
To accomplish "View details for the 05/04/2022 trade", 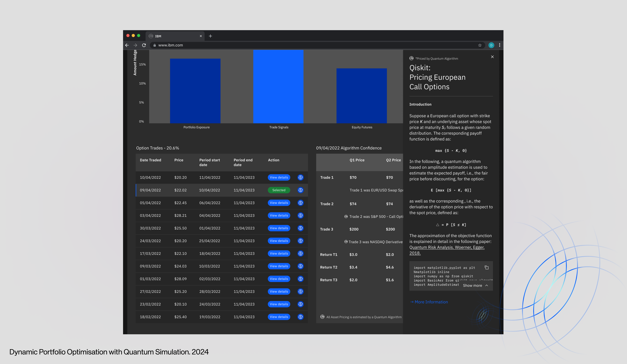I will [279, 203].
